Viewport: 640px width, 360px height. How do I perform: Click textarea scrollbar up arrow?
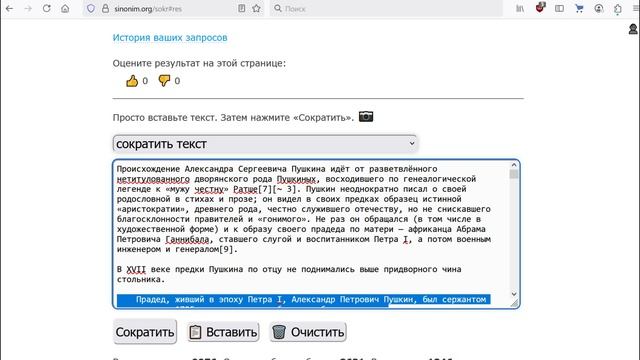(514, 165)
